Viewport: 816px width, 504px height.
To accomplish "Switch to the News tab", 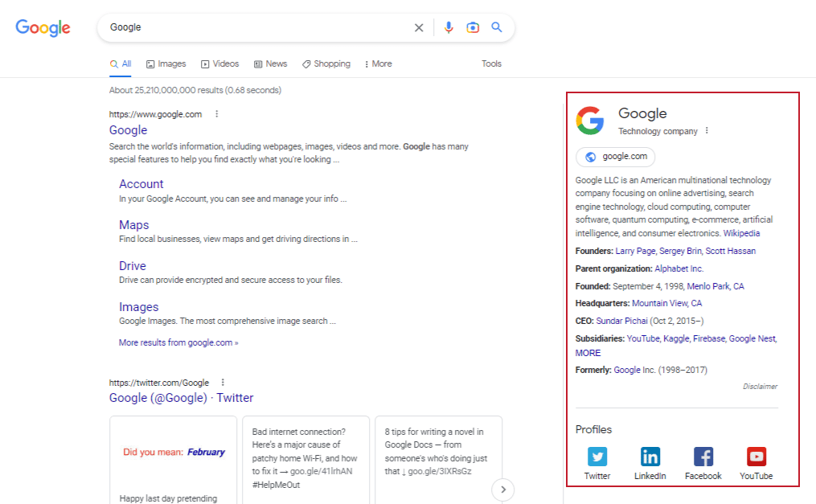I will coord(270,64).
